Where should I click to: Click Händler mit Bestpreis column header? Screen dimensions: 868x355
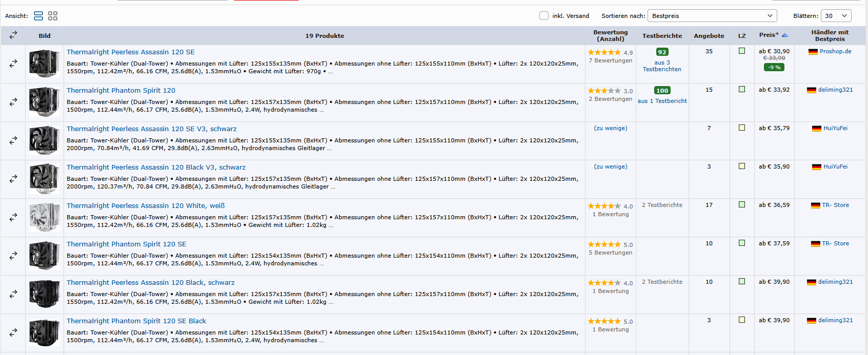(x=830, y=35)
